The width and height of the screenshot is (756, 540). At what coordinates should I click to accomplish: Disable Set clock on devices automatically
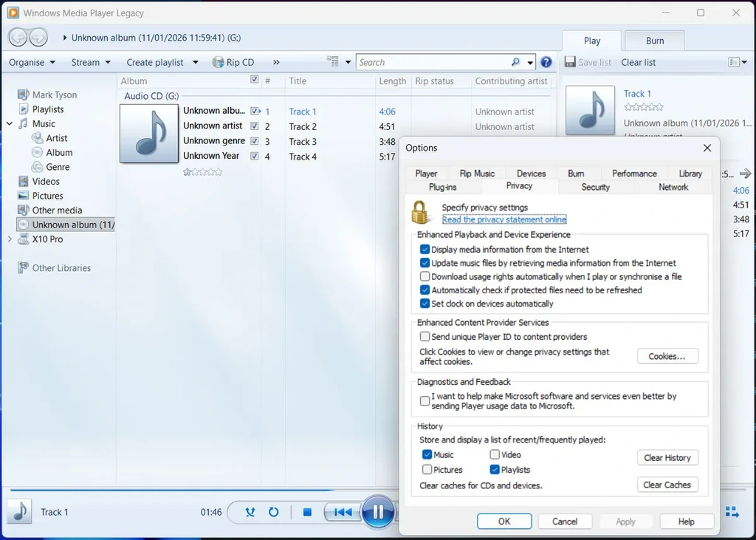pyautogui.click(x=425, y=302)
